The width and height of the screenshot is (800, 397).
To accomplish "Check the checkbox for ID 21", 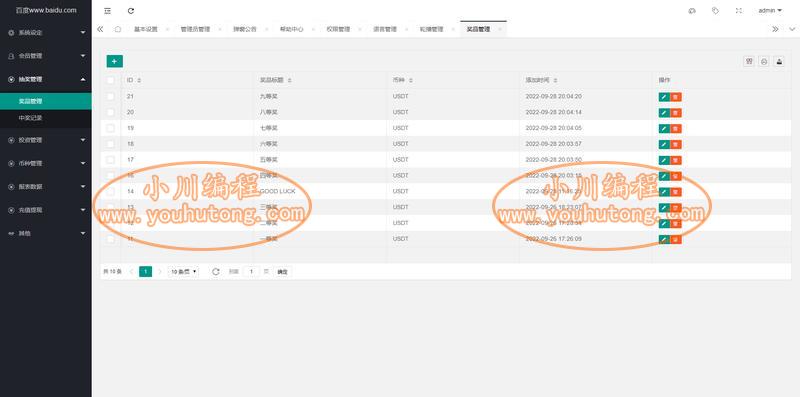I will tap(111, 96).
